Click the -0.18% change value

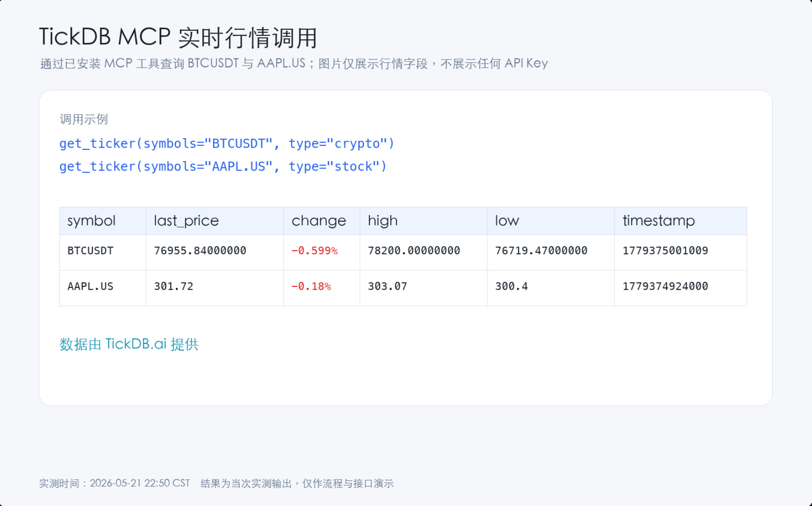(311, 286)
